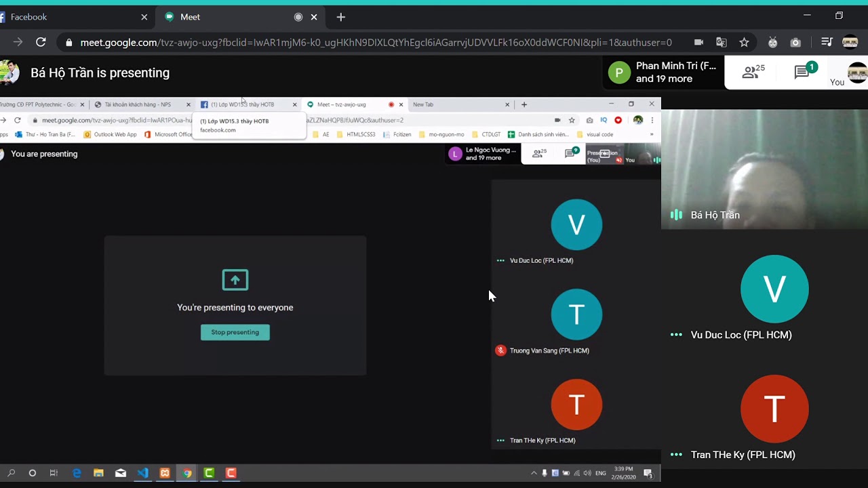Click the "New Tab" tab in shared screen
Image resolution: width=868 pixels, height=488 pixels.
(460, 104)
